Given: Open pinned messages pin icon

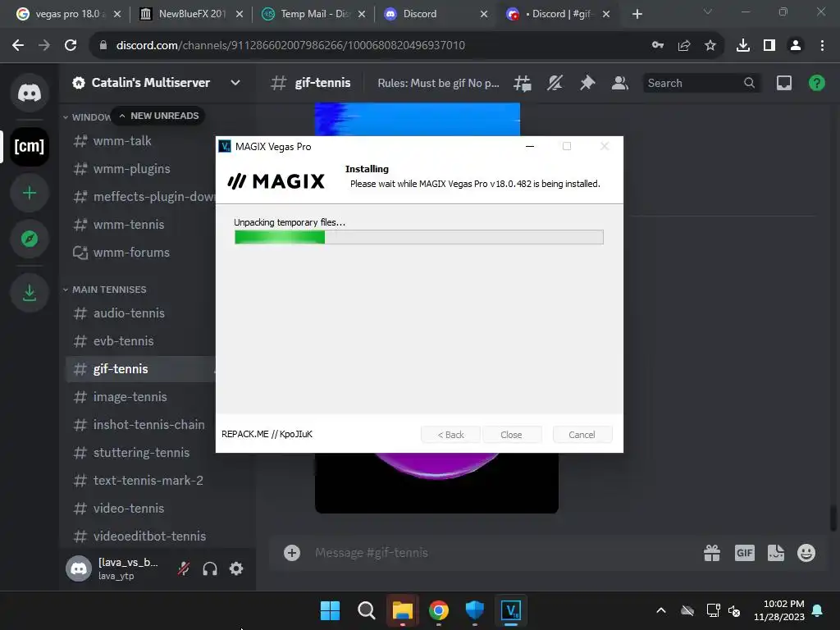Looking at the screenshot, I should pyautogui.click(x=587, y=83).
